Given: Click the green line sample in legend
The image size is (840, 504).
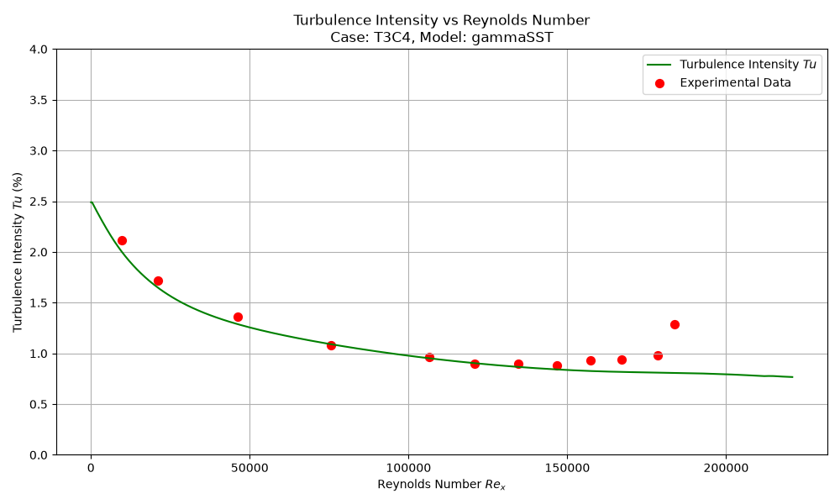Looking at the screenshot, I should pyautogui.click(x=659, y=65).
